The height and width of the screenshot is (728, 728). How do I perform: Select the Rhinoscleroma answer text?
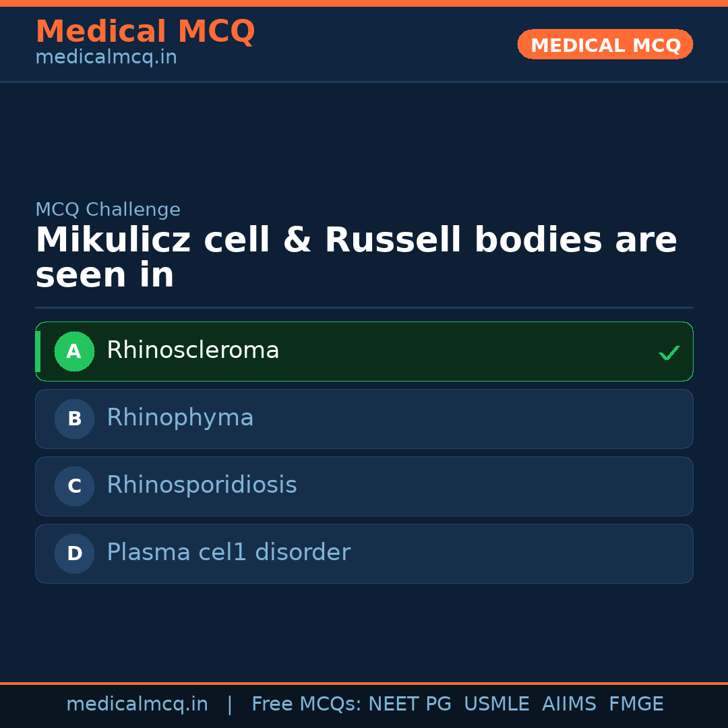pyautogui.click(x=193, y=351)
